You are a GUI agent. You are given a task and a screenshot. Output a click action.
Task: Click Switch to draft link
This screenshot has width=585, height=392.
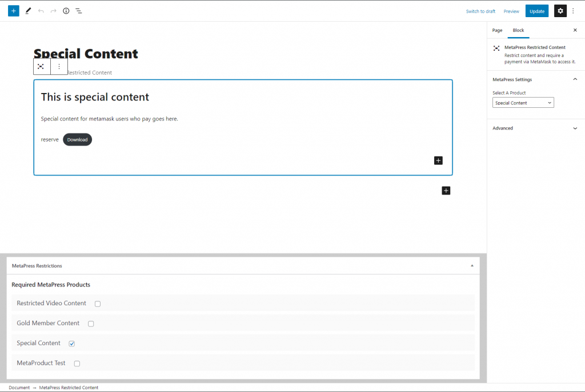click(x=480, y=10)
